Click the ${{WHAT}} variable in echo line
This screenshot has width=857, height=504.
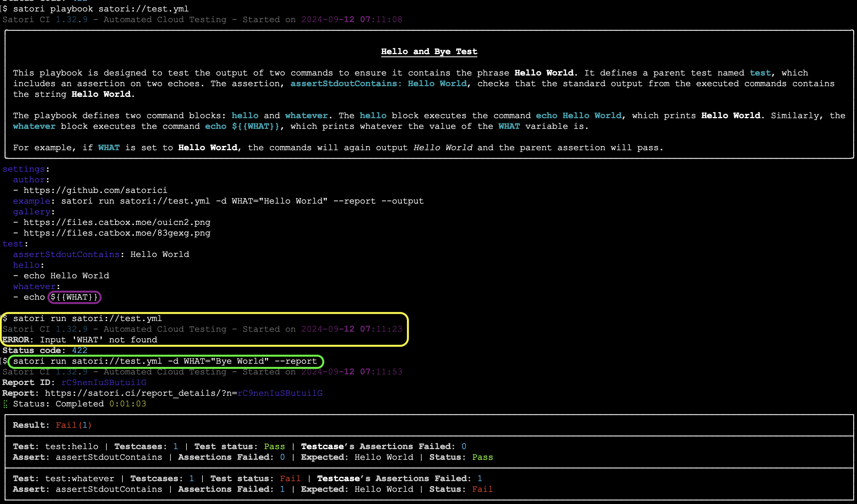[74, 297]
